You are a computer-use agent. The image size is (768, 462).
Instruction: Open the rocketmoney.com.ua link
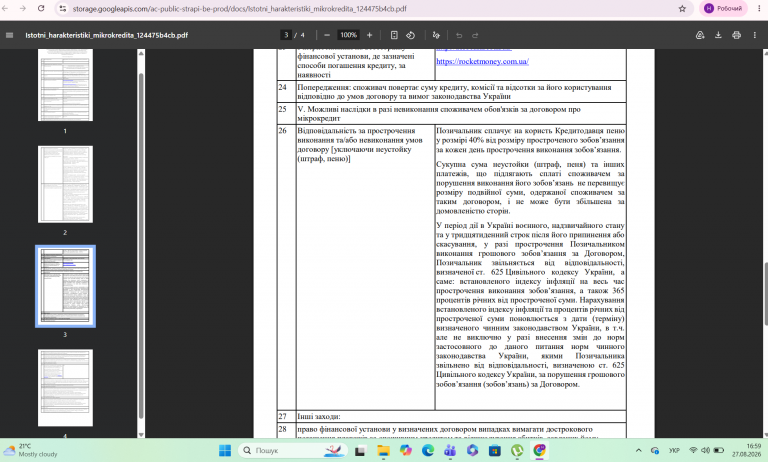pos(482,61)
